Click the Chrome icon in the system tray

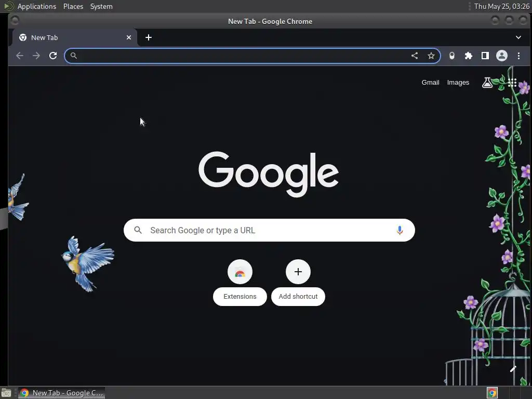pos(493,393)
